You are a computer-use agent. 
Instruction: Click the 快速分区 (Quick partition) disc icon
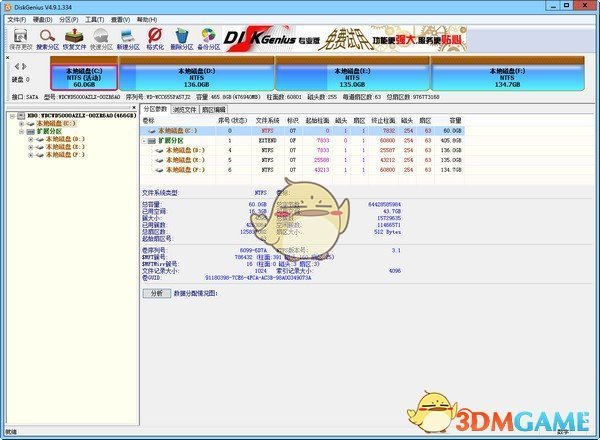[101, 36]
